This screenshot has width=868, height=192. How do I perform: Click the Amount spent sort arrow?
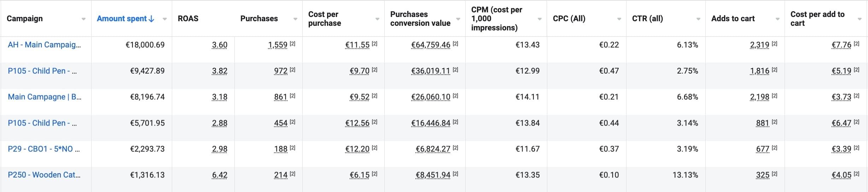click(x=152, y=19)
